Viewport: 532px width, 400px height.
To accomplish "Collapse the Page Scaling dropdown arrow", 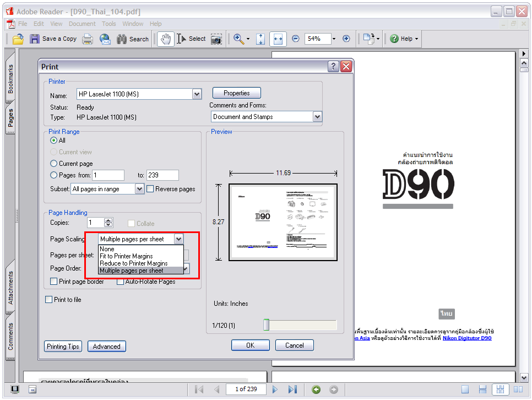I will click(x=179, y=239).
